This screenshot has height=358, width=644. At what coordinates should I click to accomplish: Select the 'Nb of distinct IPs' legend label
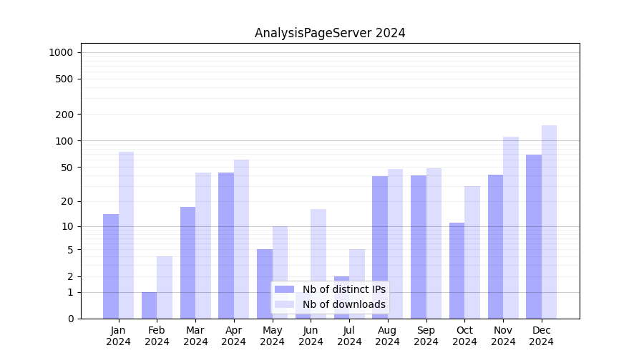pyautogui.click(x=343, y=289)
